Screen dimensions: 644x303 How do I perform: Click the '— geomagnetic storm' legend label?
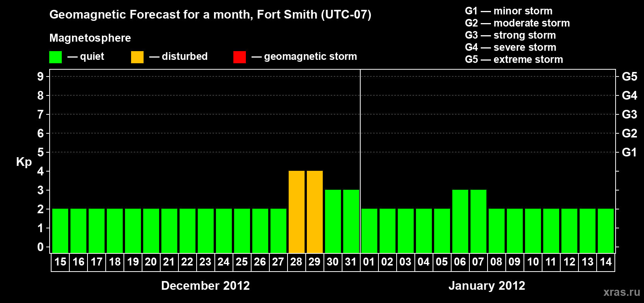pos(304,56)
